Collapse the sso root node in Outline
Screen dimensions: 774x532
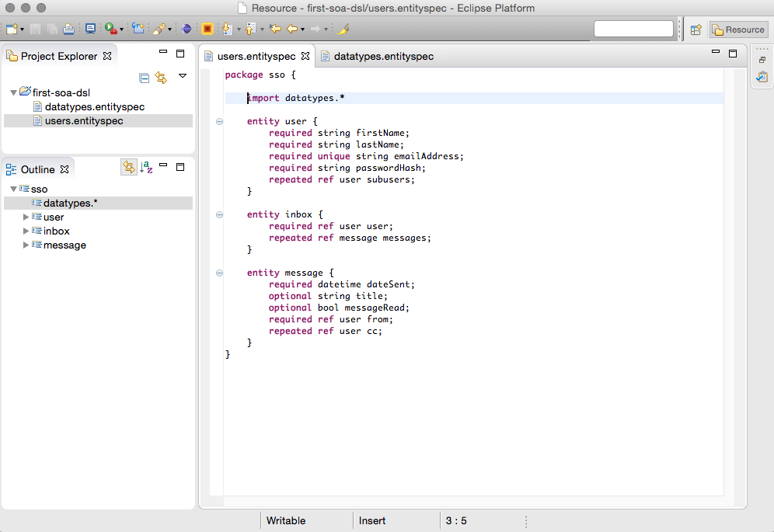(13, 189)
